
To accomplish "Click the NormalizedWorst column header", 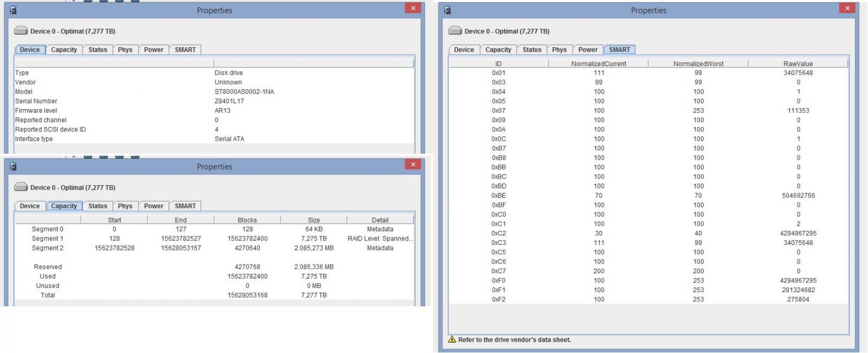I will click(698, 64).
